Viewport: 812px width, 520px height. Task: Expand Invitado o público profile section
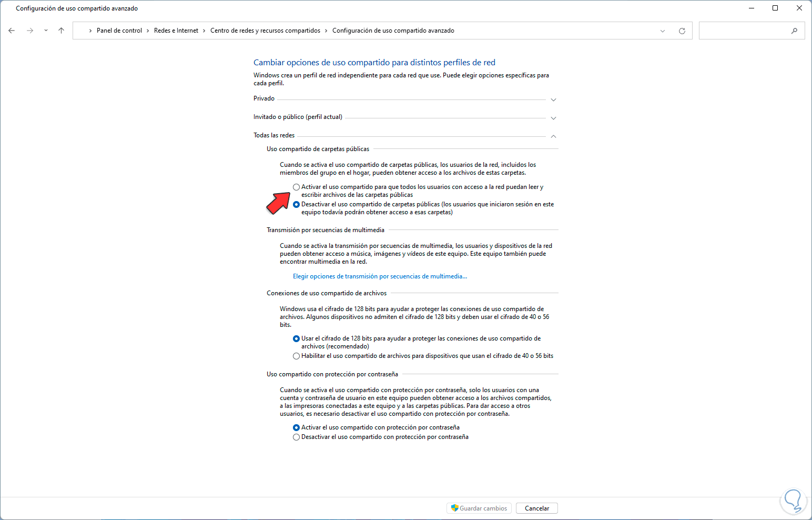[x=553, y=118]
